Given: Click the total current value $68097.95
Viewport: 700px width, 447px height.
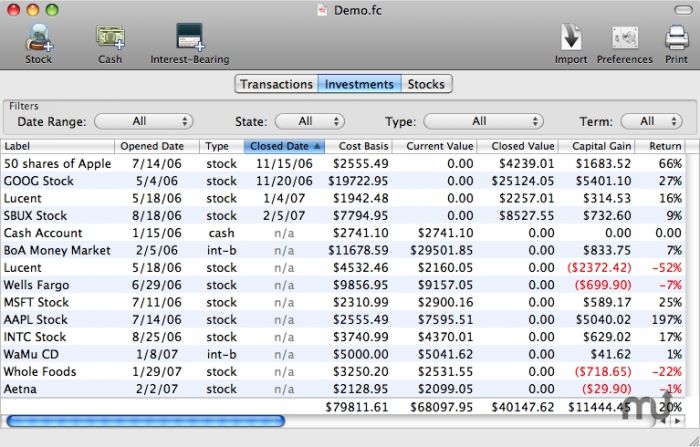Looking at the screenshot, I should click(442, 407).
